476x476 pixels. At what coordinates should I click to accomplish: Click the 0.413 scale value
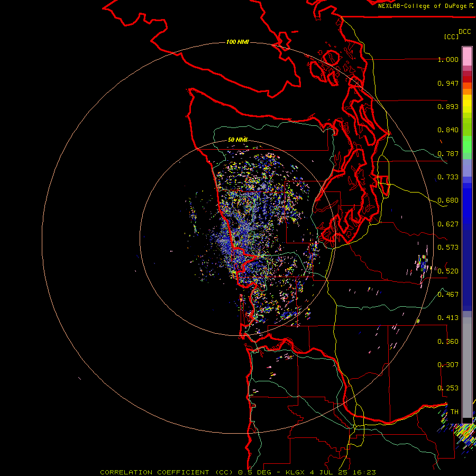click(448, 318)
